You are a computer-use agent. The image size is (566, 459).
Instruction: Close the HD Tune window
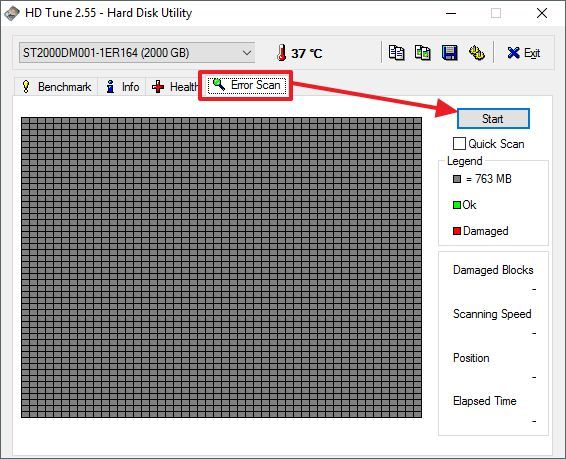[x=541, y=13]
